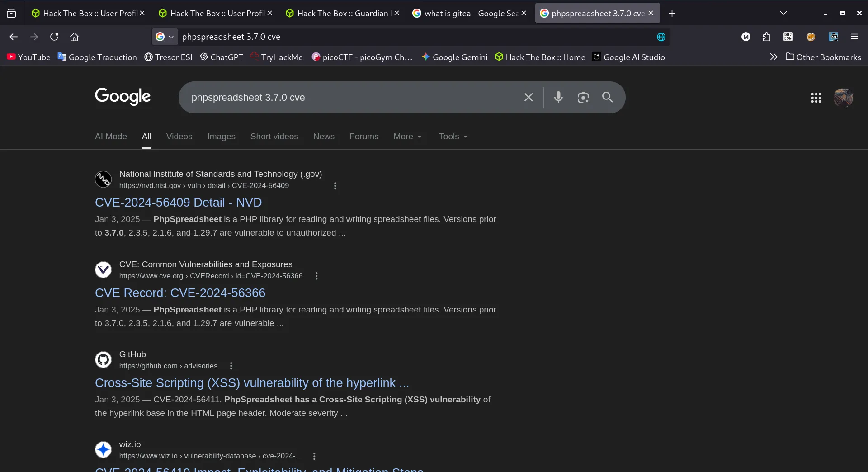868x472 pixels.
Task: Open CVE Record: CVE-2024-56366 result
Action: coord(180,293)
